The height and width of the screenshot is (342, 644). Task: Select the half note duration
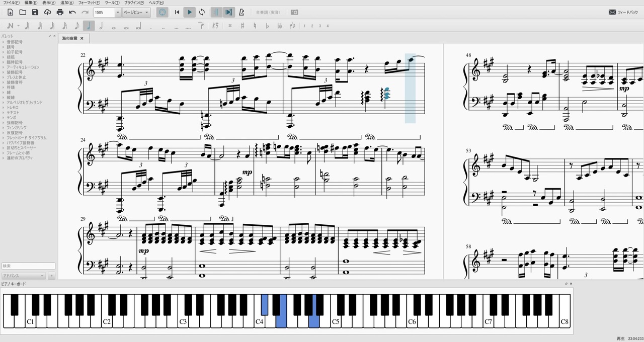tap(101, 26)
